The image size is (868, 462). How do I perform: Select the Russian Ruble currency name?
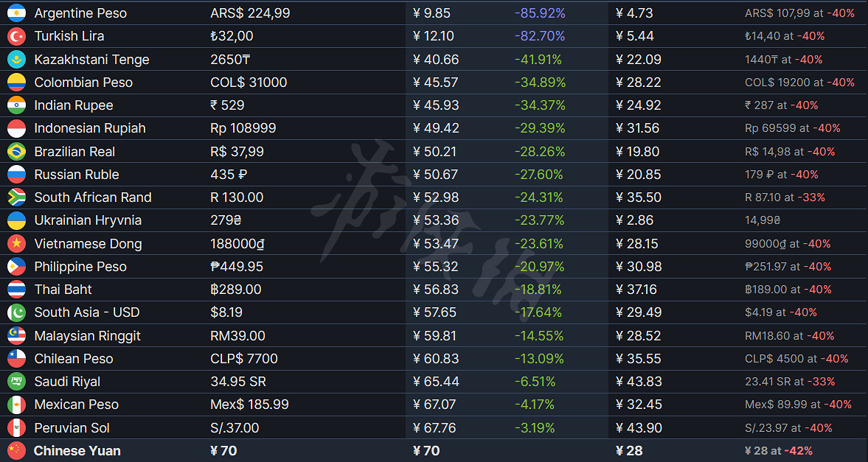[x=77, y=175]
